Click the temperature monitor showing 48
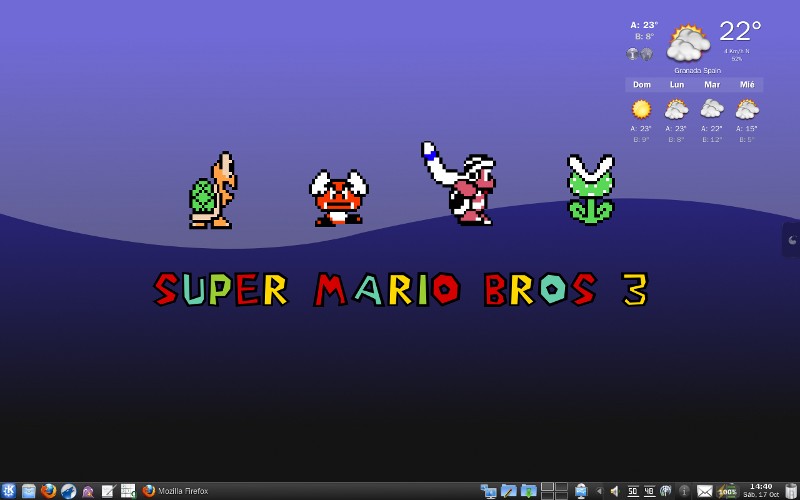The image size is (800, 500). click(649, 491)
